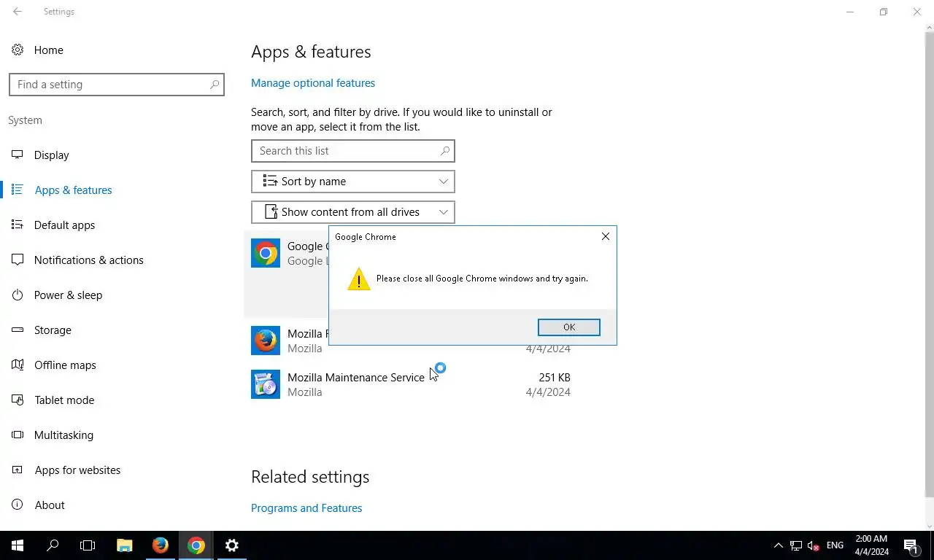Click the search magnifier in Search this list
The image size is (934, 560).
444,151
